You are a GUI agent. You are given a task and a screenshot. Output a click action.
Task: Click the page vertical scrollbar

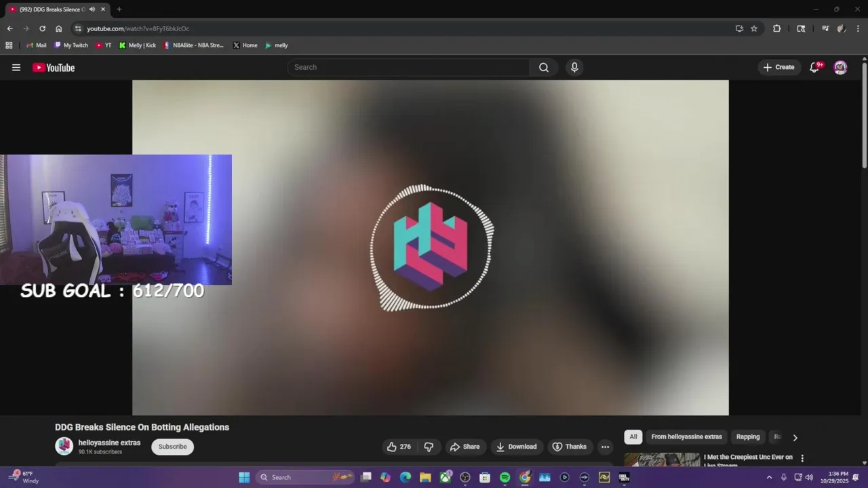point(864,115)
